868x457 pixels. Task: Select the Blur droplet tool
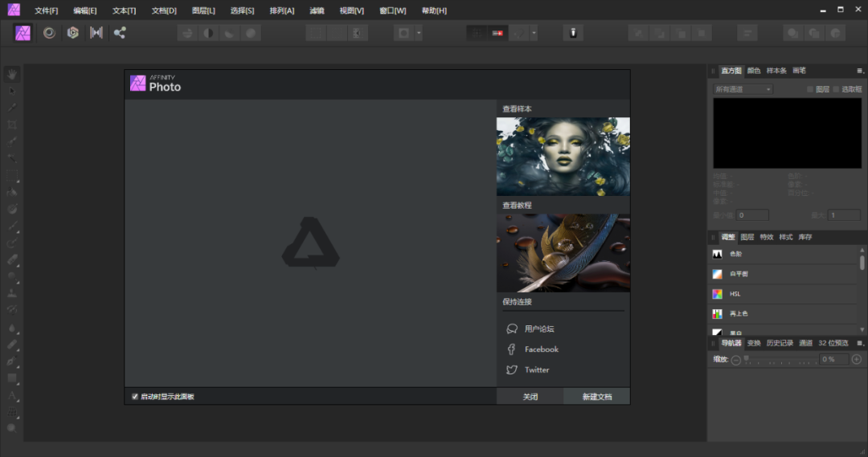click(x=11, y=328)
